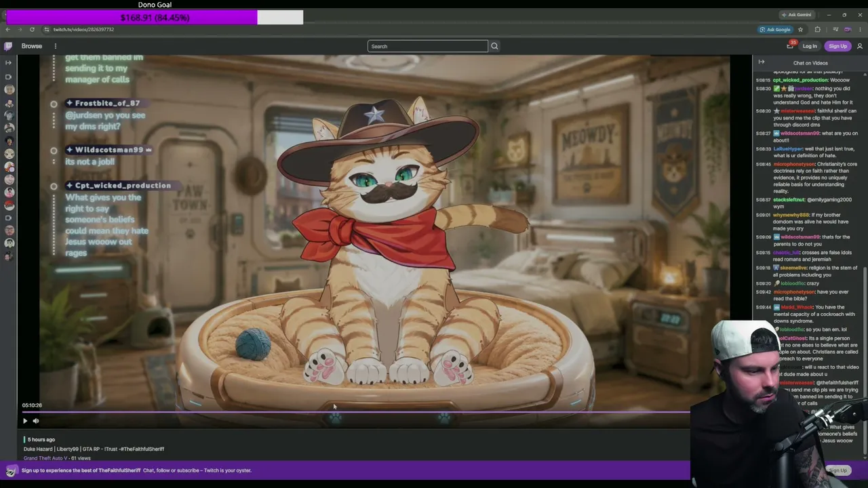868x488 pixels.
Task: Jump to chat timestamp 5:09:15
Action: coord(763,253)
